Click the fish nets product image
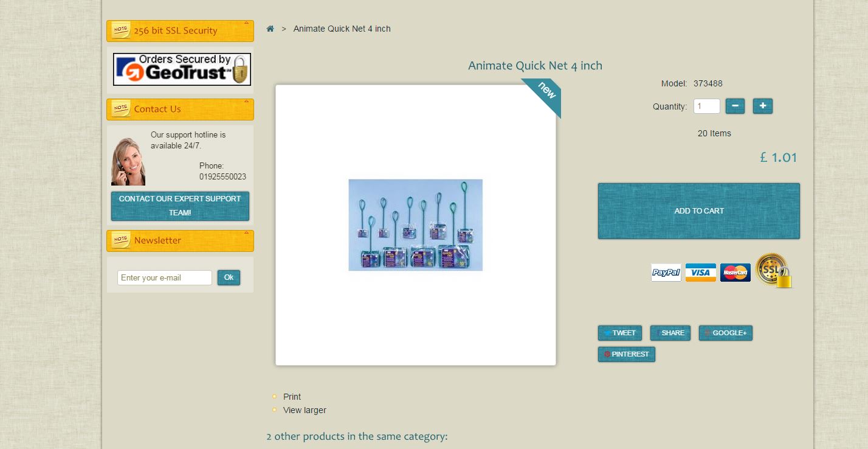Screen dimensions: 868x449 pyautogui.click(x=416, y=225)
